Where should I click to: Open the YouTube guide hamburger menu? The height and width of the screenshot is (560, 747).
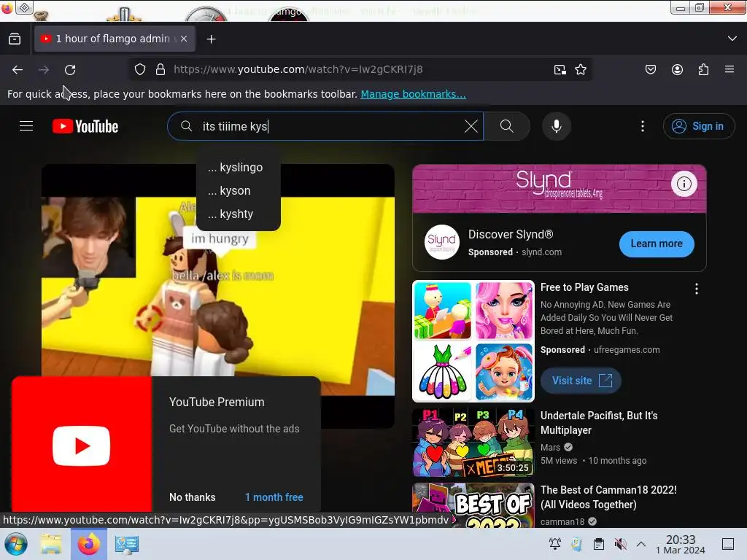click(26, 126)
